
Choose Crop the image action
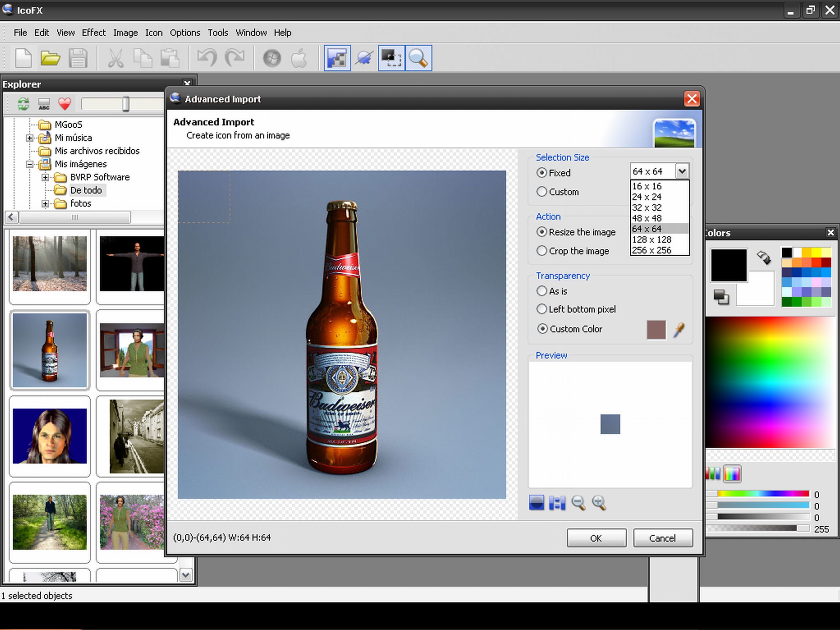click(x=541, y=251)
